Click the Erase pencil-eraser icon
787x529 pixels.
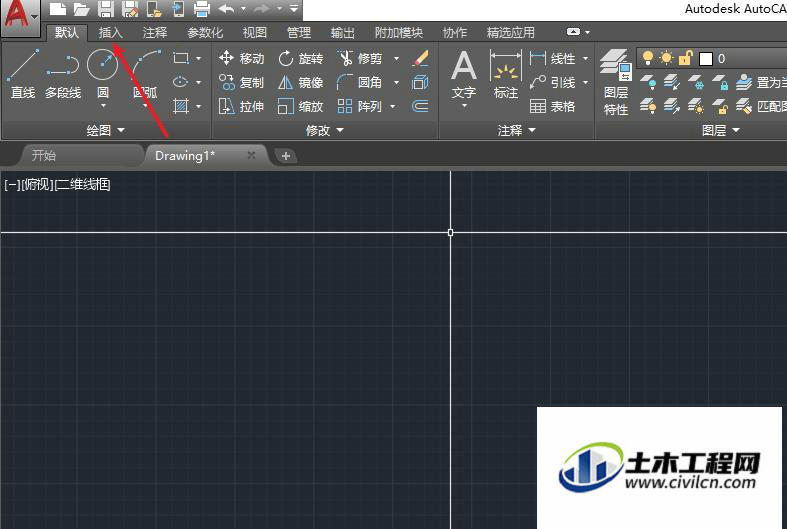click(x=421, y=58)
